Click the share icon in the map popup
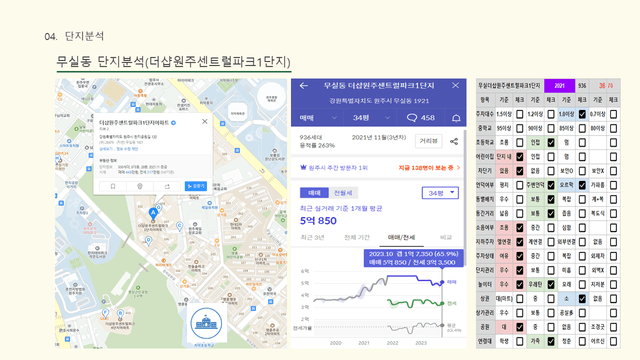This screenshot has height=360, width=640. coord(167,186)
